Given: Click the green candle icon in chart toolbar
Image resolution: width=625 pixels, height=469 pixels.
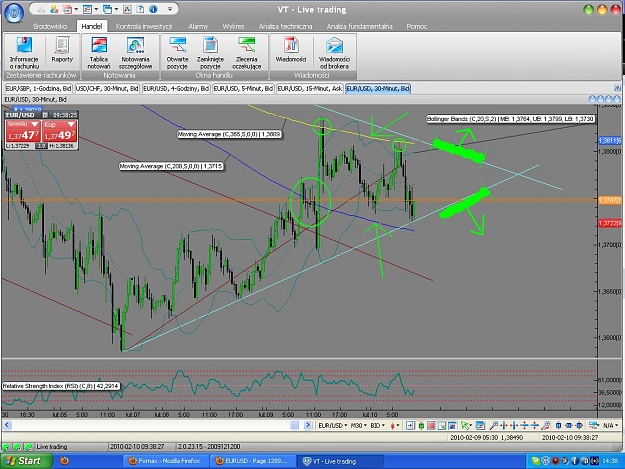Looking at the screenshot, I should [x=421, y=426].
